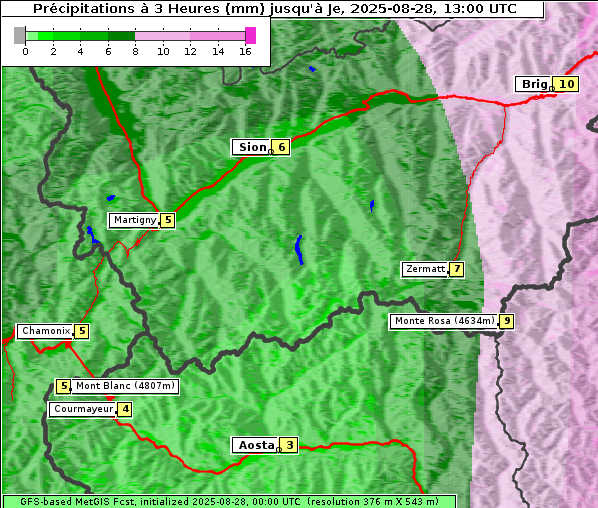This screenshot has width=598, height=508.
Task: Click the Martigny label on the map
Action: click(x=134, y=220)
